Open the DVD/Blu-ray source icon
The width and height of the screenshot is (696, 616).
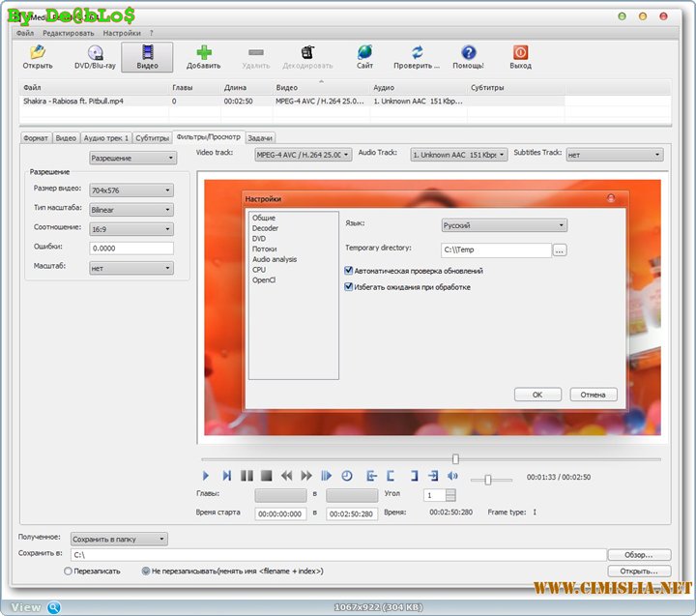pos(95,54)
